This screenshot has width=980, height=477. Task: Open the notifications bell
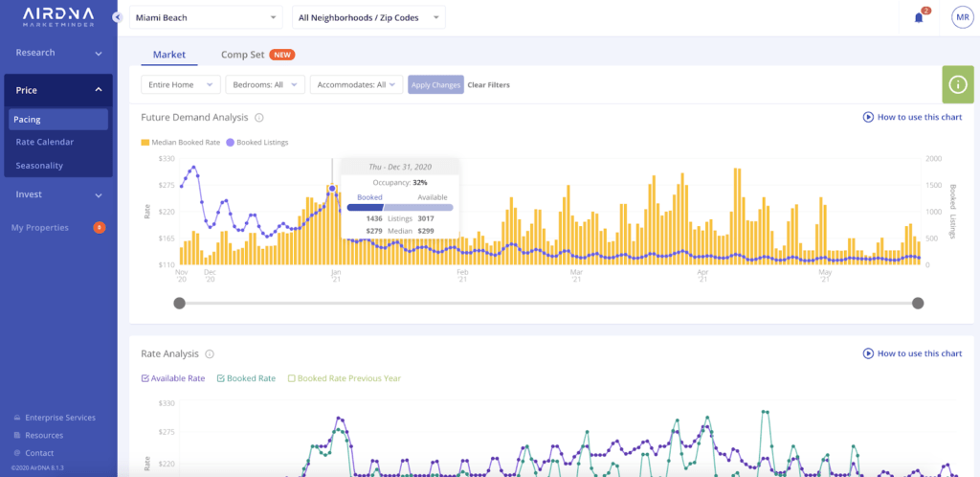coord(919,17)
